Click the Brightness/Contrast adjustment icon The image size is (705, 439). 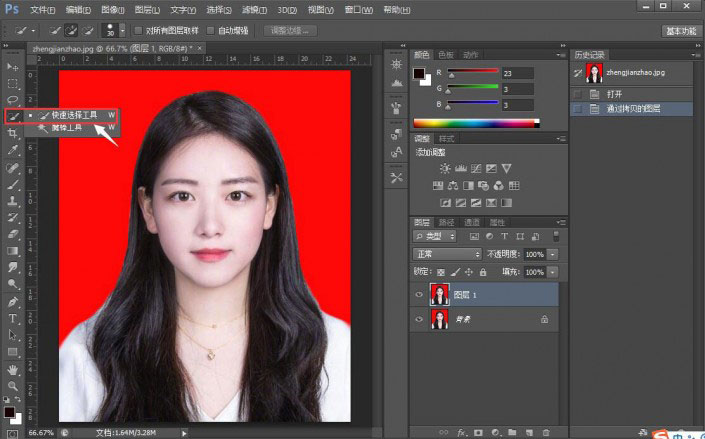click(444, 169)
